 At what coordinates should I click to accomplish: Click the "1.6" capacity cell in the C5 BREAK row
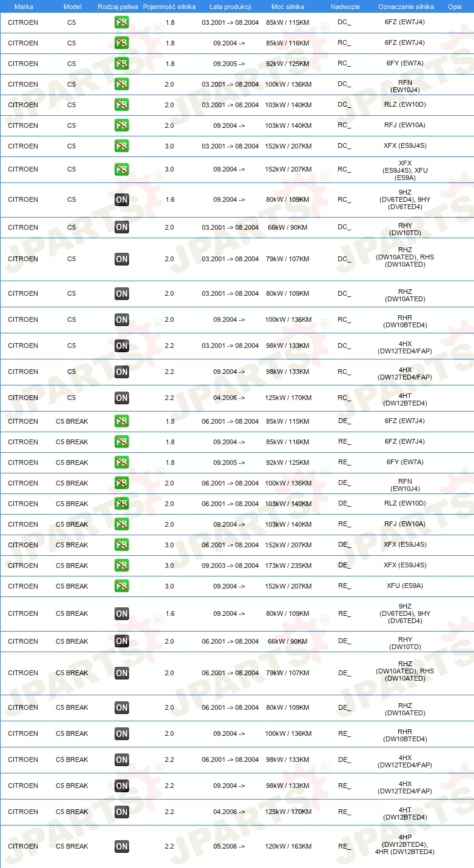[x=170, y=613]
